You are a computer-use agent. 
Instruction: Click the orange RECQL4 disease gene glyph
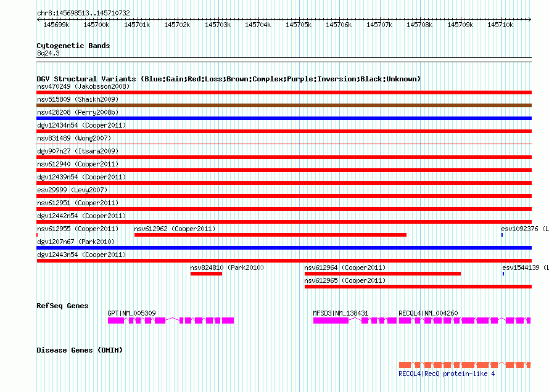(x=465, y=365)
